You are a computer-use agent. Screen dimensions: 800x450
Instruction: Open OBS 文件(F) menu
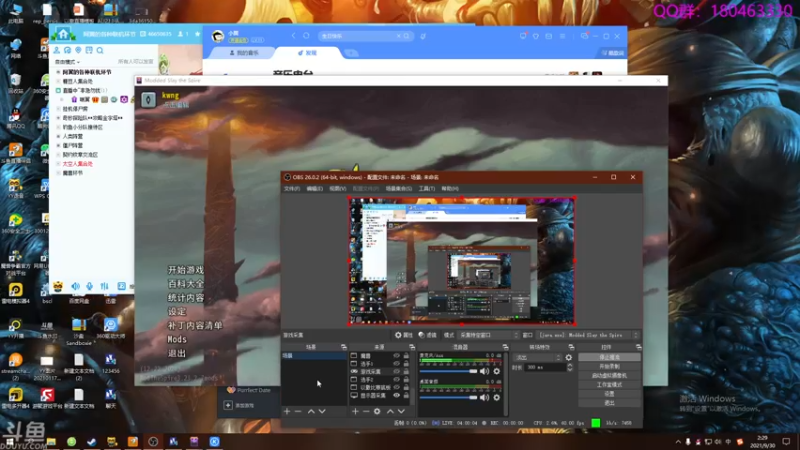click(292, 189)
